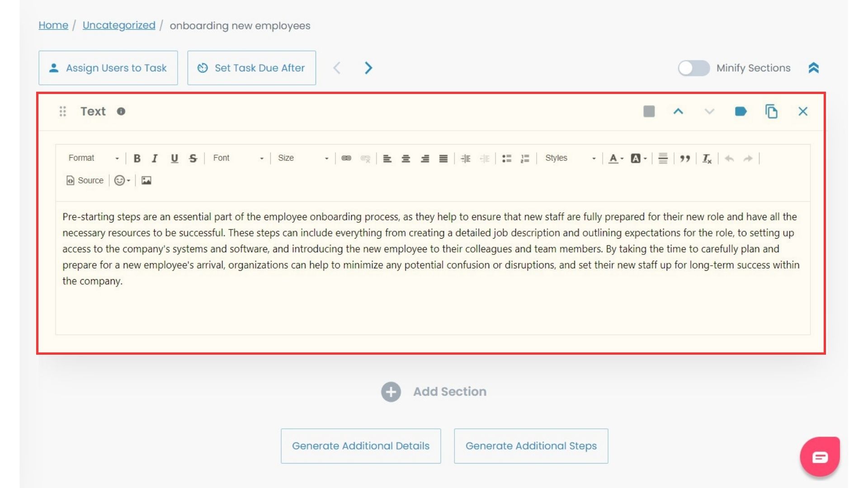Open the Styles dropdown menu

pos(565,158)
